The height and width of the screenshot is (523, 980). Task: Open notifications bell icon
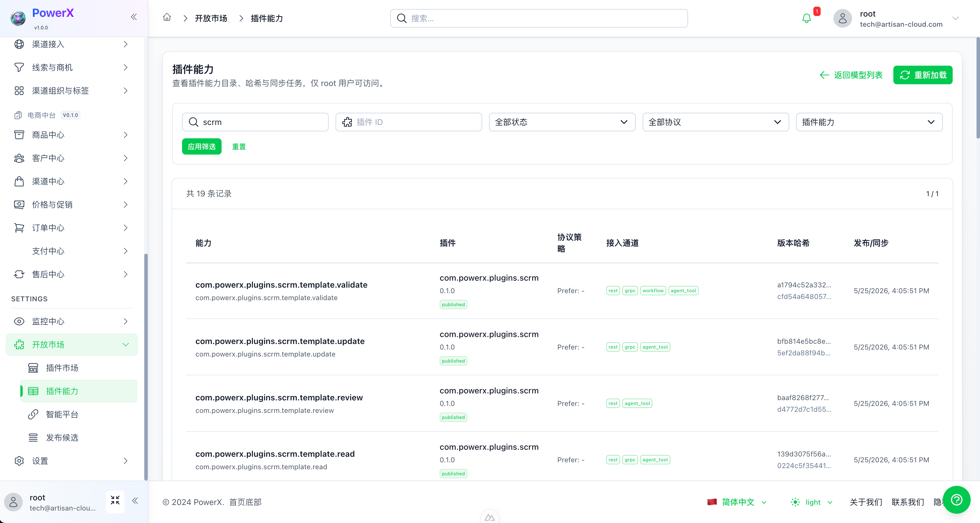tap(806, 18)
